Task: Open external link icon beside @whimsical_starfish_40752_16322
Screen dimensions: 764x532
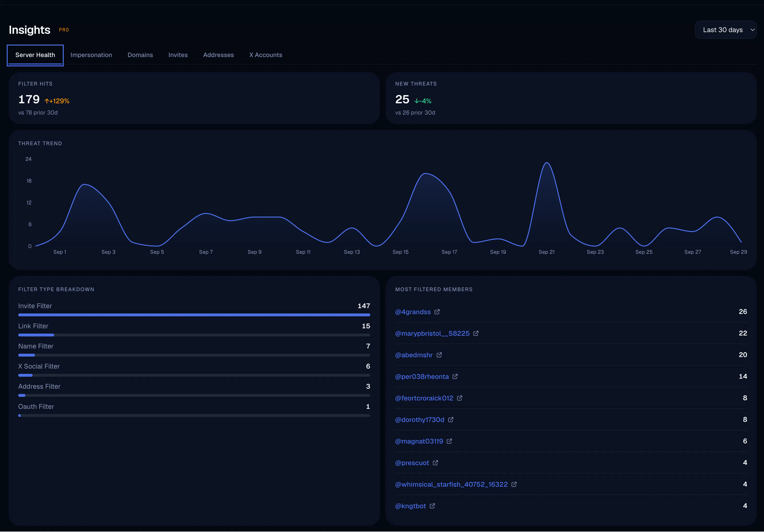Action: (514, 484)
